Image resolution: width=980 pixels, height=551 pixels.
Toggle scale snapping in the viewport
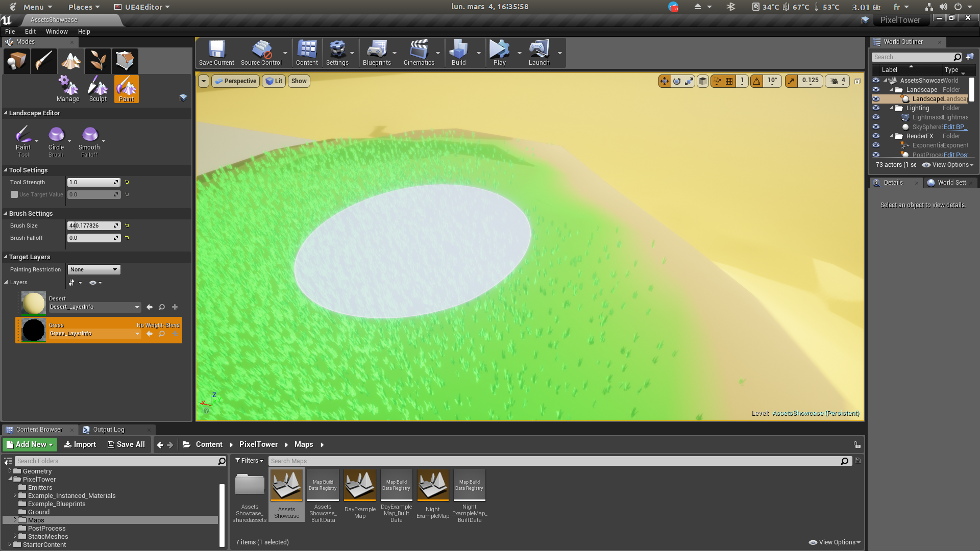click(791, 81)
